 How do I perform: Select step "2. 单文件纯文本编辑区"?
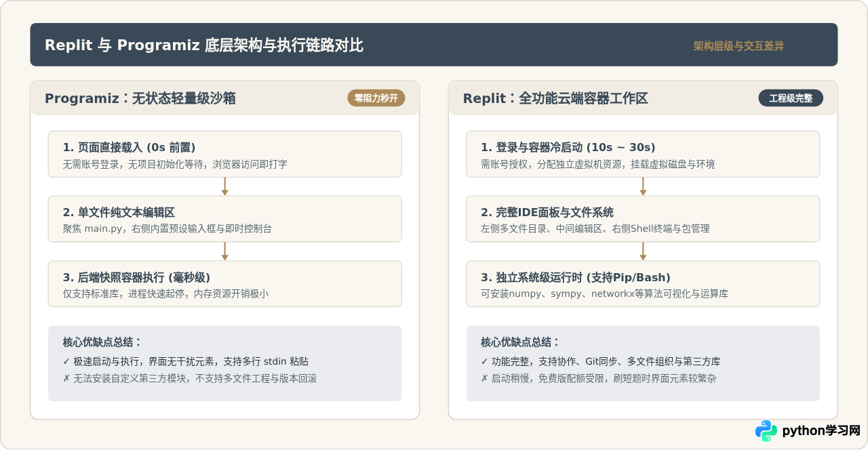[x=224, y=219]
